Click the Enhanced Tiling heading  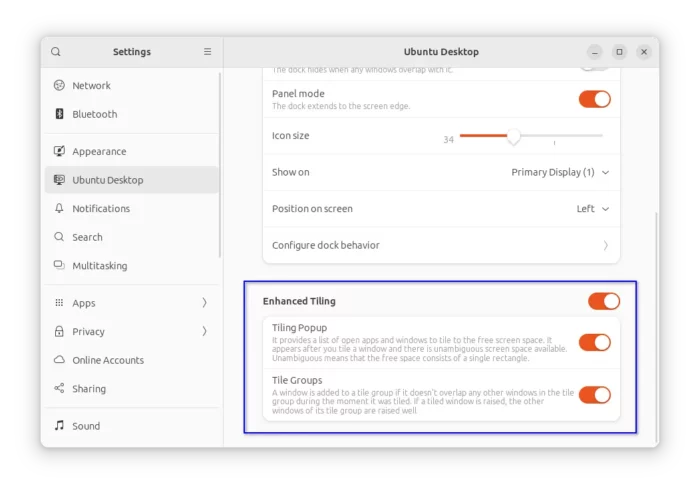[x=299, y=301]
